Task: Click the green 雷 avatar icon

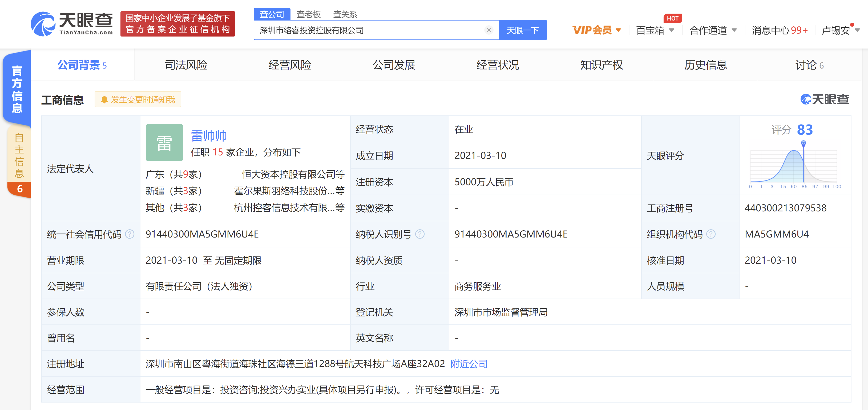Action: (164, 143)
